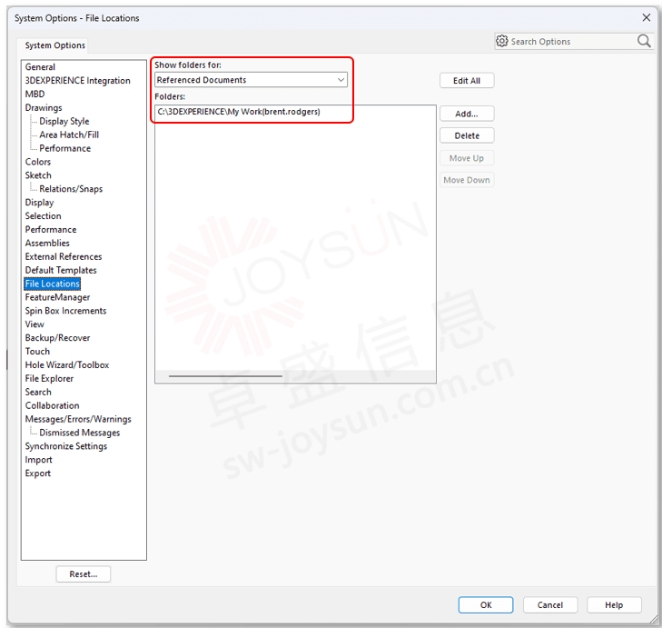
Task: Click the Reset... button
Action: point(83,574)
